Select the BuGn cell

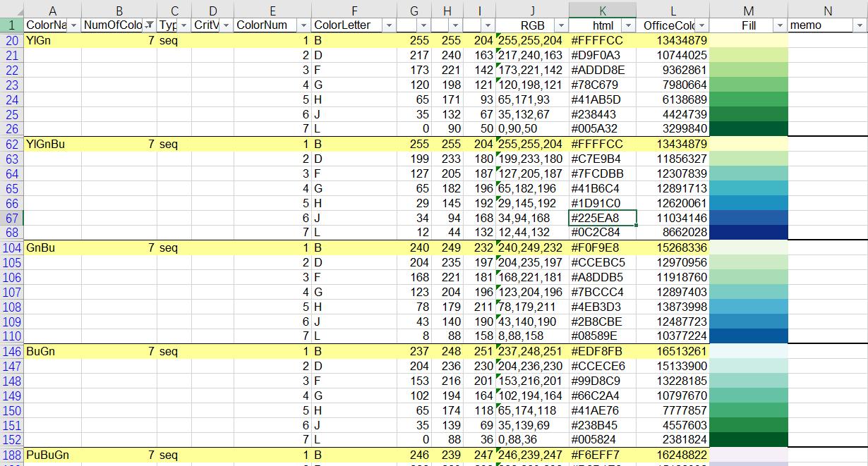pos(53,351)
